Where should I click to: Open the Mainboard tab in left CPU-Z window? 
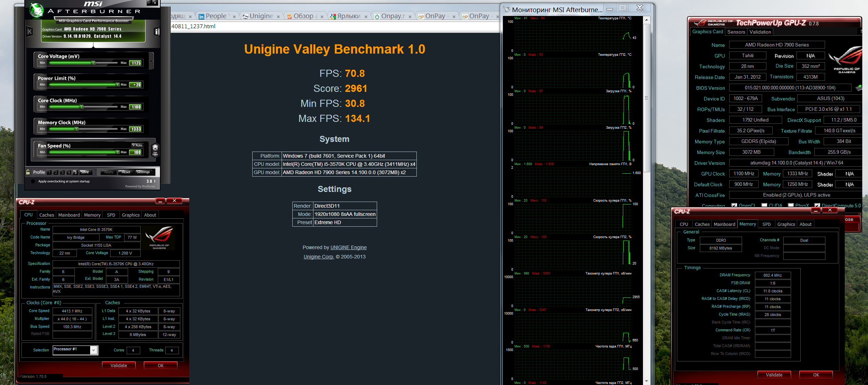[x=69, y=215]
